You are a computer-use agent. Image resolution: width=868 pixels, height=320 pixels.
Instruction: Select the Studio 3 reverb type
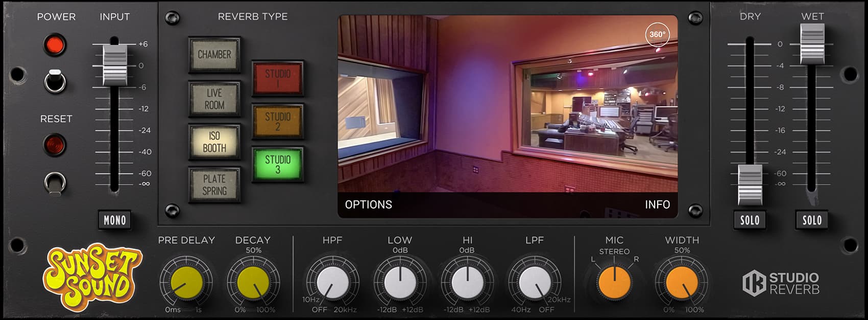click(277, 165)
